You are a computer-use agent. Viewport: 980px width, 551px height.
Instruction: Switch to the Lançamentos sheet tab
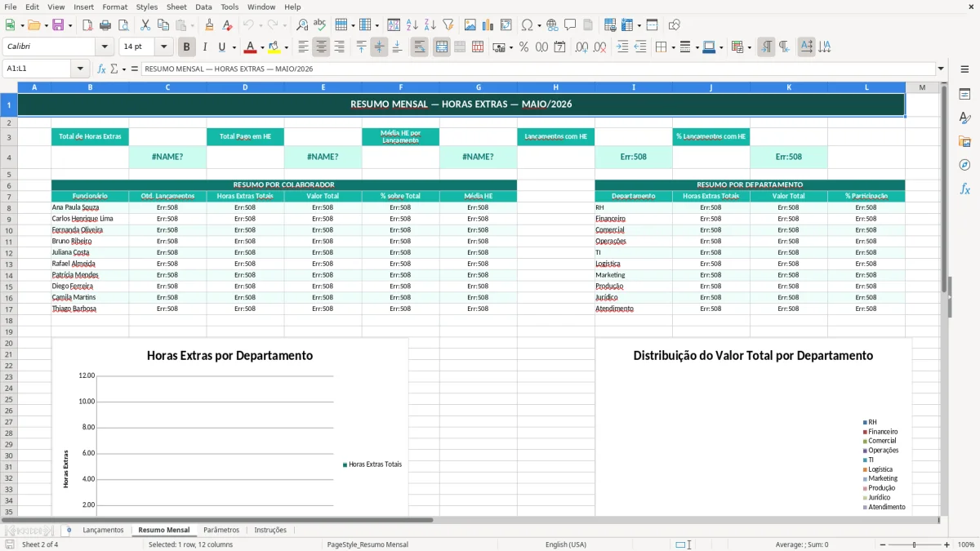104,530
